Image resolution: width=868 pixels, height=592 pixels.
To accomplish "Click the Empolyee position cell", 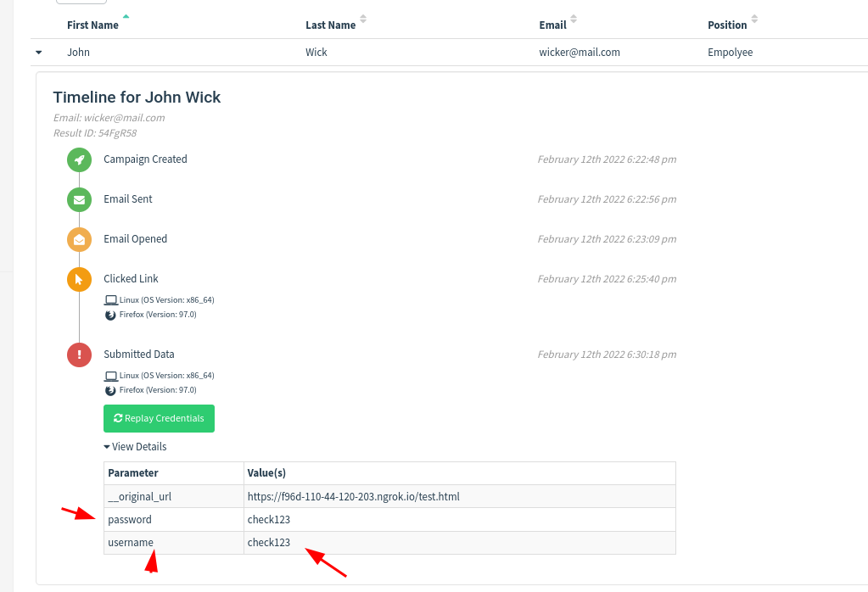I will [730, 52].
